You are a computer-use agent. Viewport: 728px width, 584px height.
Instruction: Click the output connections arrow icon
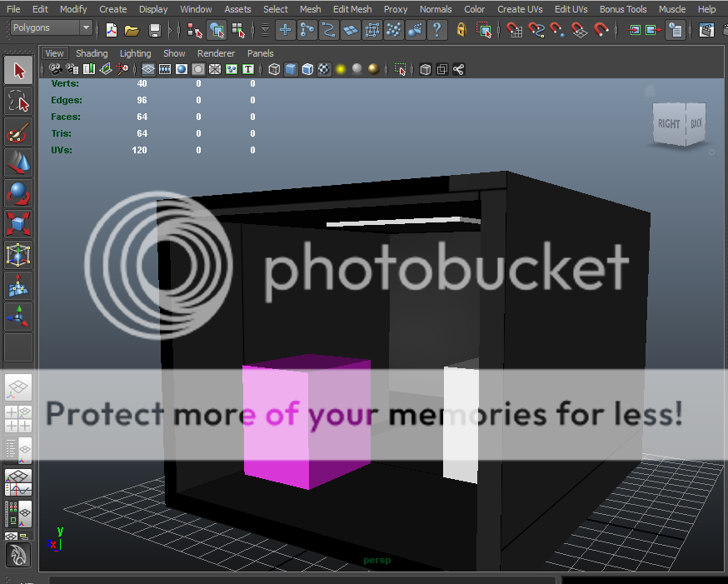(x=653, y=30)
